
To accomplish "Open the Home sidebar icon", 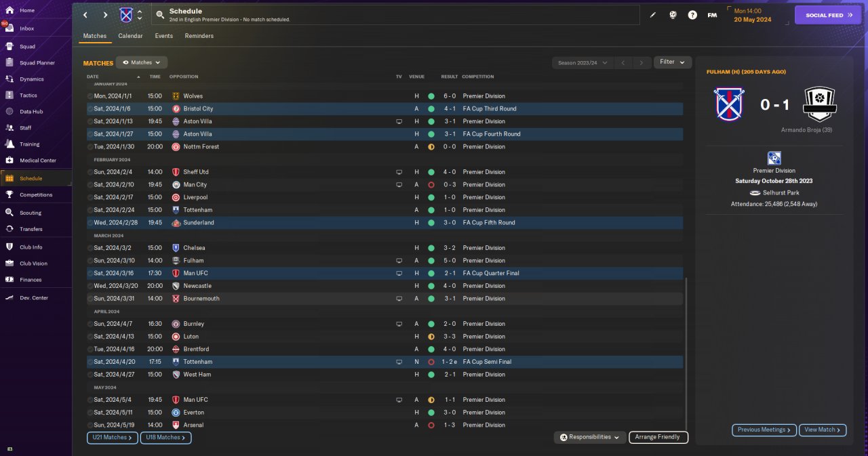I will [x=9, y=10].
